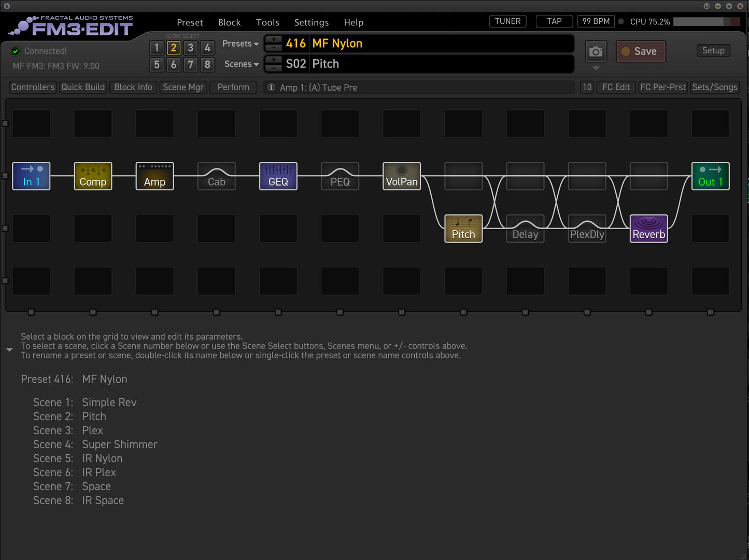The width and height of the screenshot is (749, 560).
Task: Click the green Connected status checkmark
Action: tap(16, 51)
